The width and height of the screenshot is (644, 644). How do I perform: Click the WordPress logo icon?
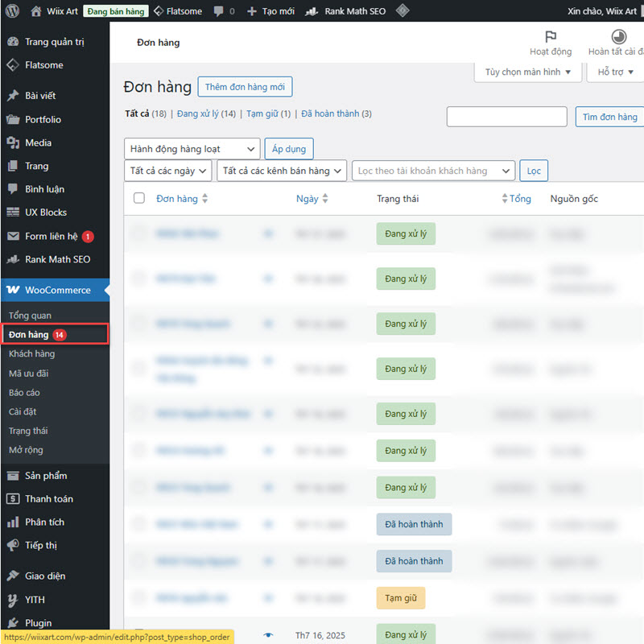(x=12, y=11)
